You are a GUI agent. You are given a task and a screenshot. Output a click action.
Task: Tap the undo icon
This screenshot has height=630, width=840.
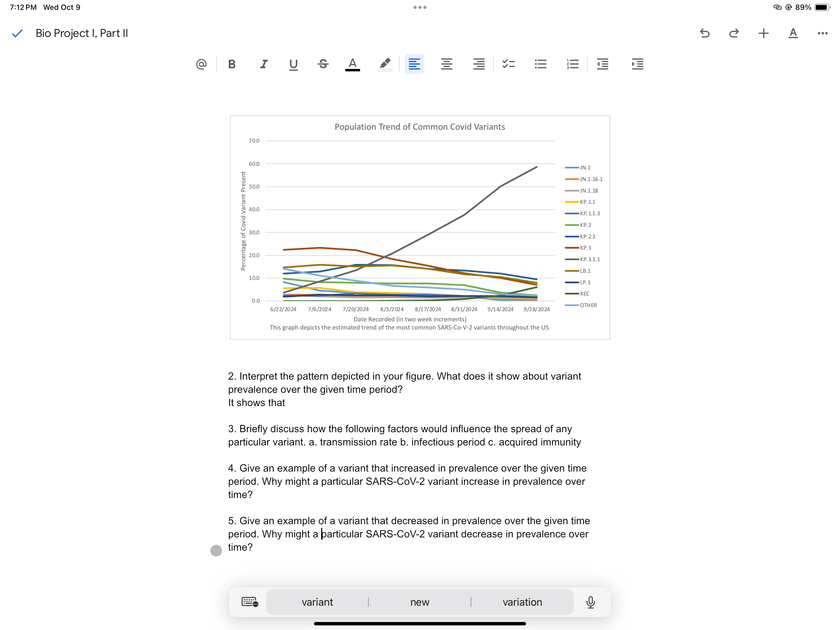pyautogui.click(x=705, y=34)
